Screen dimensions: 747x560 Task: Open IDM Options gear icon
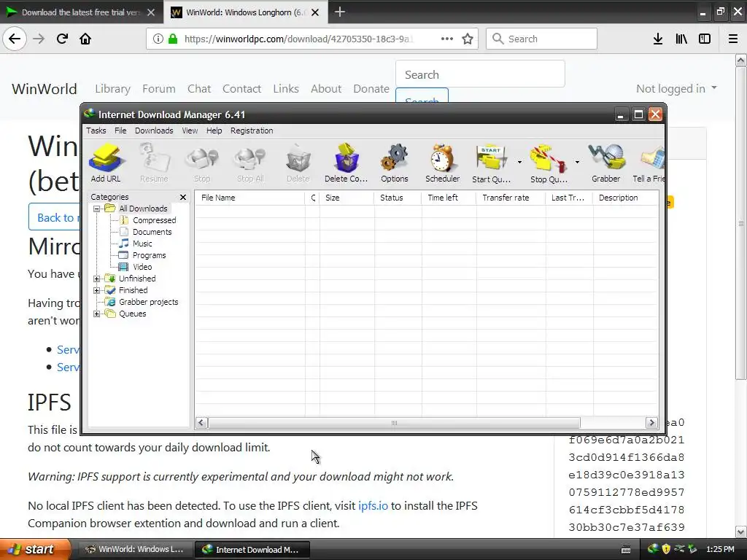coord(395,163)
